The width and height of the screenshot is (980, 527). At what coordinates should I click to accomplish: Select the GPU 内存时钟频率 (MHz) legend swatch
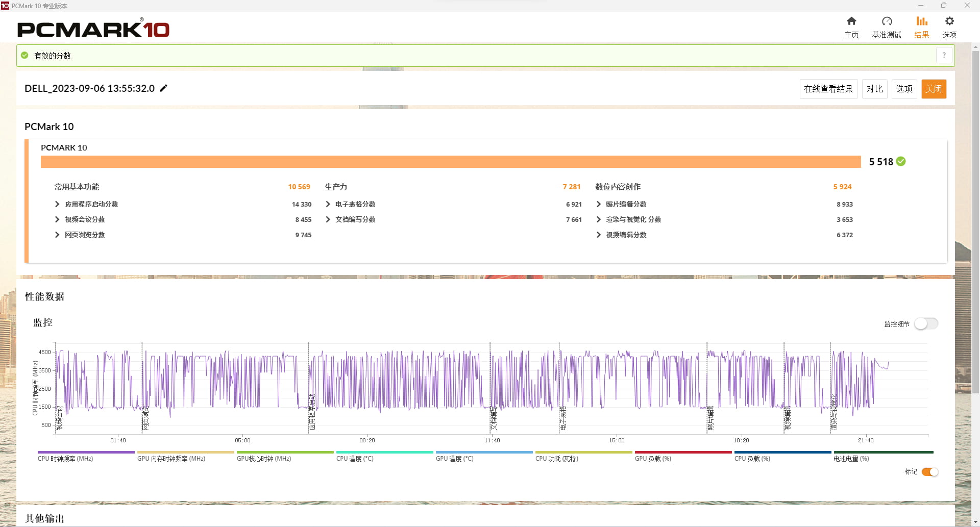click(185, 452)
